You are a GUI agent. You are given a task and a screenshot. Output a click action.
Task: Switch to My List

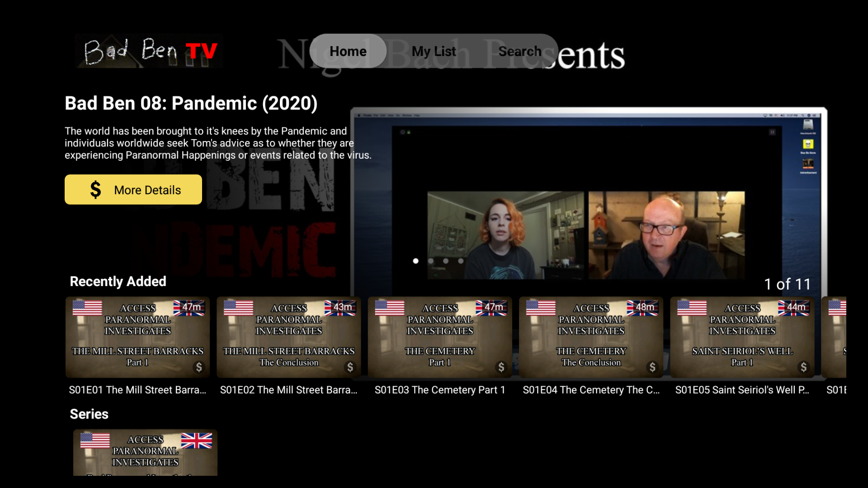tap(434, 51)
